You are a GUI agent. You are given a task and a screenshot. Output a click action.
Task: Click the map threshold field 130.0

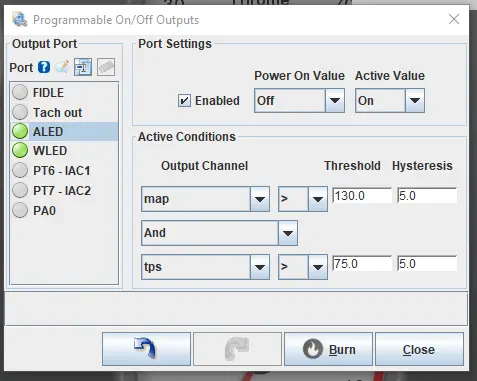click(362, 196)
